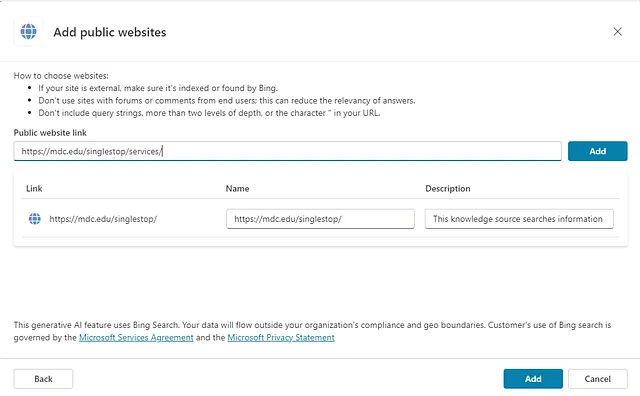Click the Public website link input field
This screenshot has width=640, height=396.
[x=287, y=151]
